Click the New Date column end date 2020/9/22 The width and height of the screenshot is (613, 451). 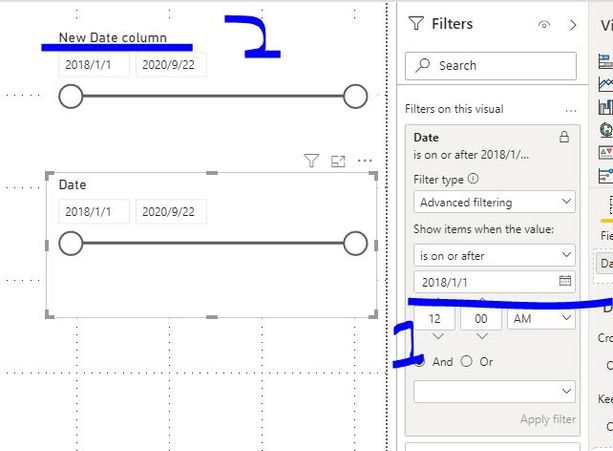tap(171, 64)
